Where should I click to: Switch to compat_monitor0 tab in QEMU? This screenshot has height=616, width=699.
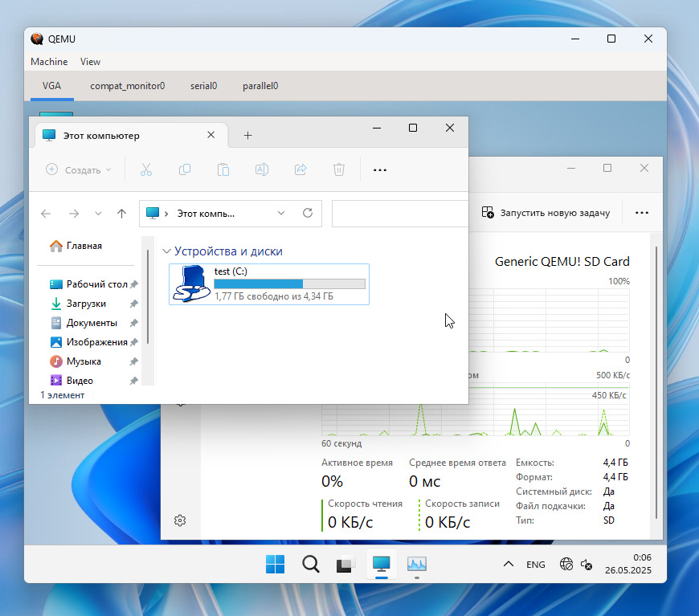point(127,85)
